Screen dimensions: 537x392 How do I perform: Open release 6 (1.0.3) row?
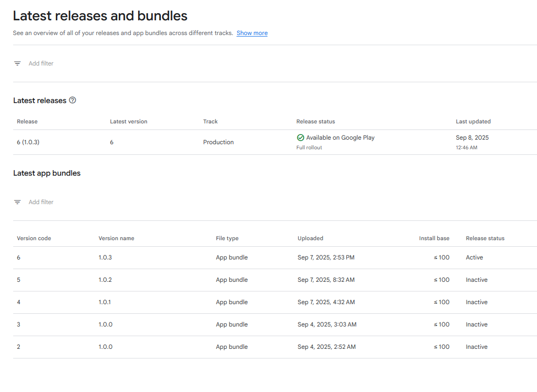[x=275, y=142]
